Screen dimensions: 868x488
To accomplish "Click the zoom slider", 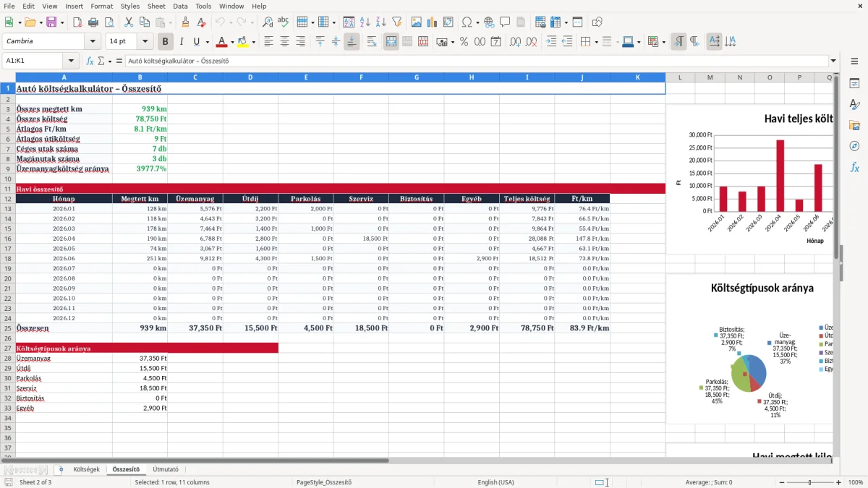I will pyautogui.click(x=810, y=482).
